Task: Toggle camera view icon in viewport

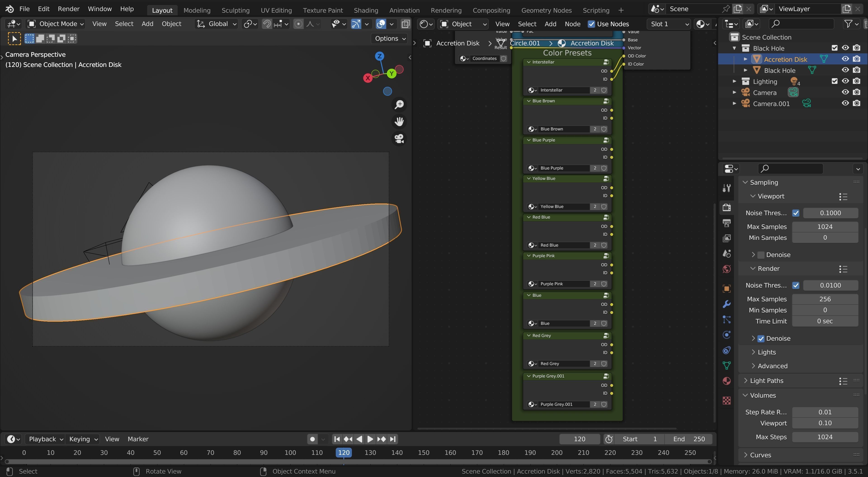Action: pyautogui.click(x=399, y=139)
